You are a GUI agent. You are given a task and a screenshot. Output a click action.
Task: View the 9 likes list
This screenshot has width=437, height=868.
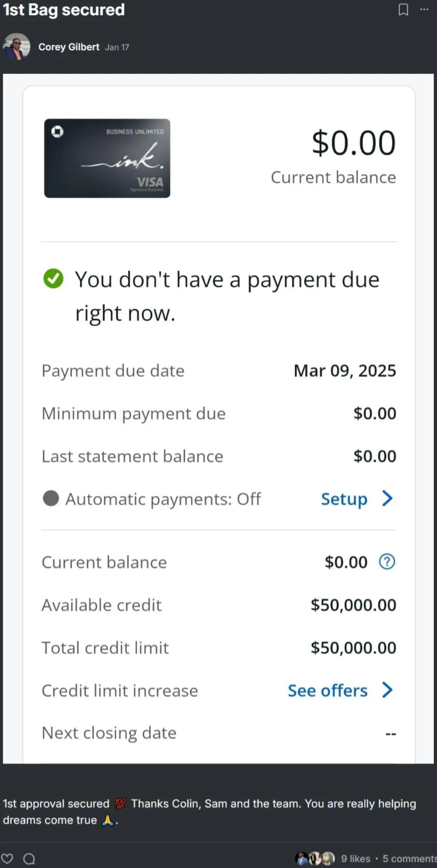[356, 859]
